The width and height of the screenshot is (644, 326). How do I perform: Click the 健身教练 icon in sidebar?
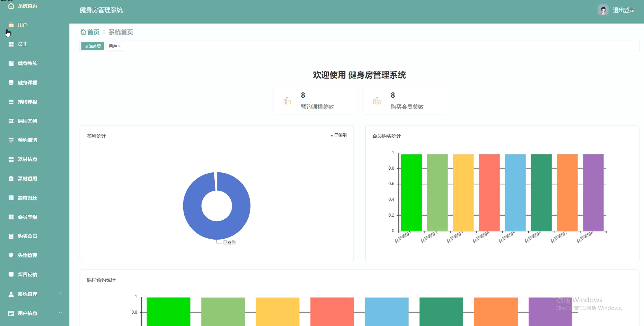(11, 63)
